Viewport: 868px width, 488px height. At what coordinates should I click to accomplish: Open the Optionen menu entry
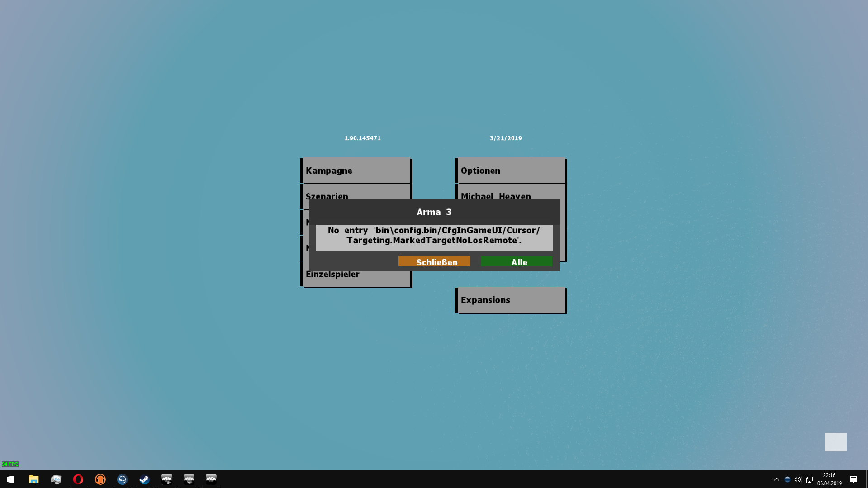(x=511, y=171)
